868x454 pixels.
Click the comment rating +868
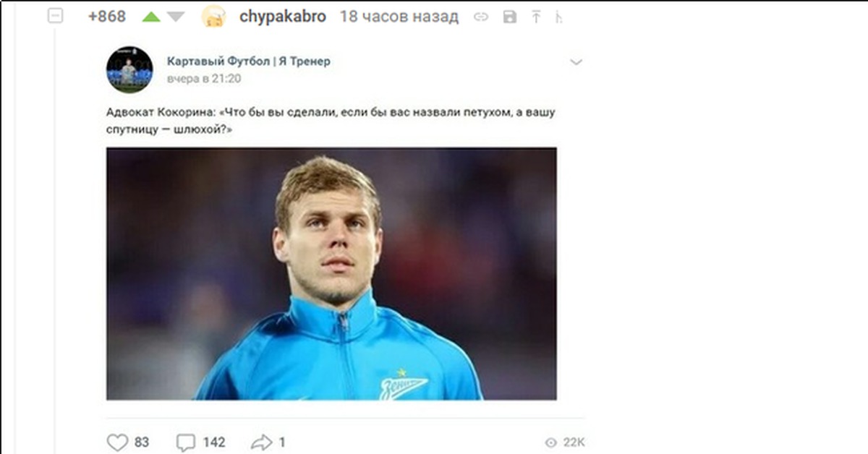(107, 17)
